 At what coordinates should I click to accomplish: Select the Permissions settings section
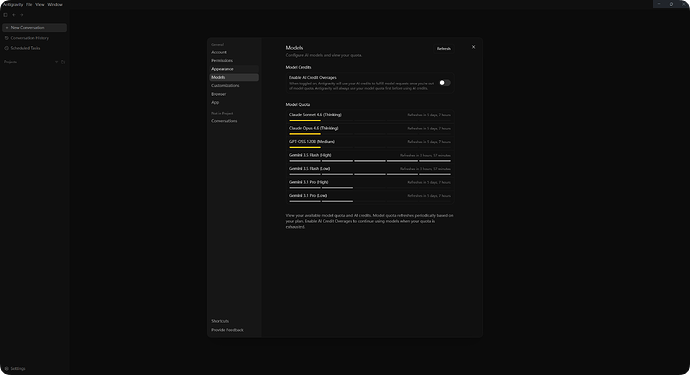pyautogui.click(x=234, y=61)
